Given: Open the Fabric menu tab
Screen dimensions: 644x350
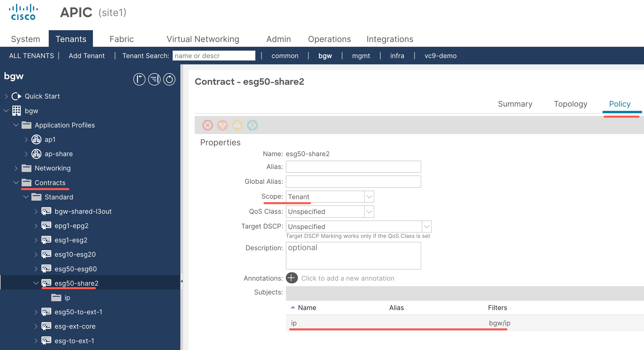Looking at the screenshot, I should [x=122, y=39].
